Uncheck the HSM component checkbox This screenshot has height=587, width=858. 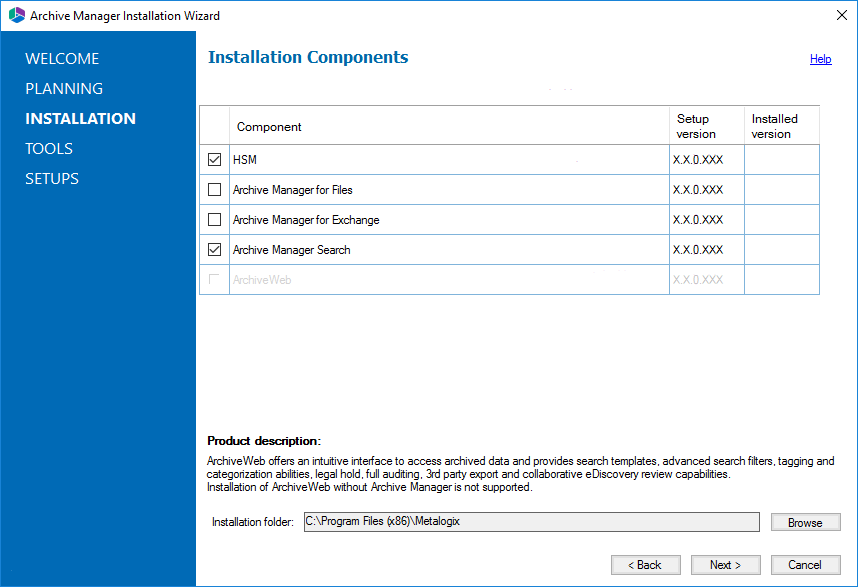tap(214, 160)
